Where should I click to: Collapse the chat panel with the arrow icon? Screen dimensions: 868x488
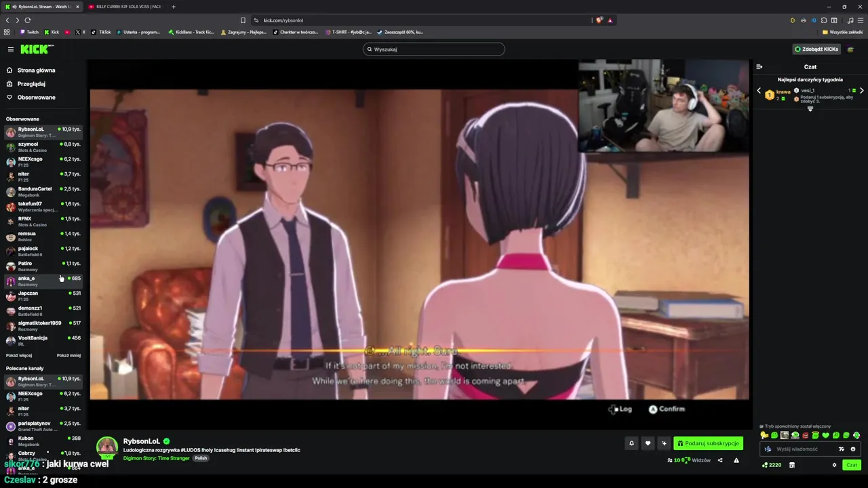point(759,66)
